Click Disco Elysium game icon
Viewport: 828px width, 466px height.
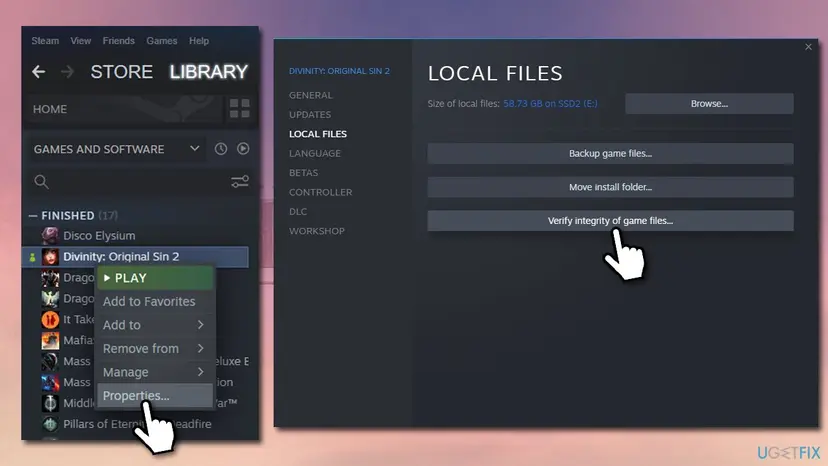pyautogui.click(x=50, y=236)
